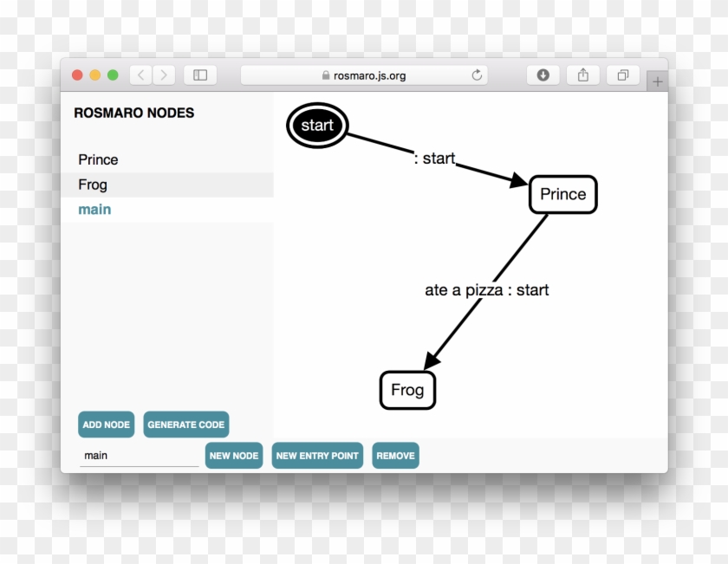Open a new tab with plus button
This screenshot has height=564, width=728.
[657, 81]
